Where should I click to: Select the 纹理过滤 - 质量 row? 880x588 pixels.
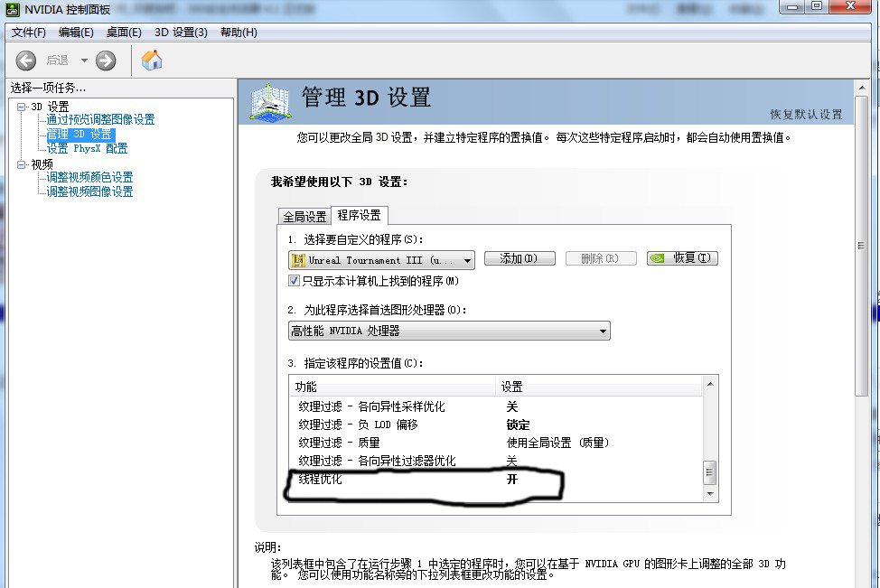[x=495, y=443]
